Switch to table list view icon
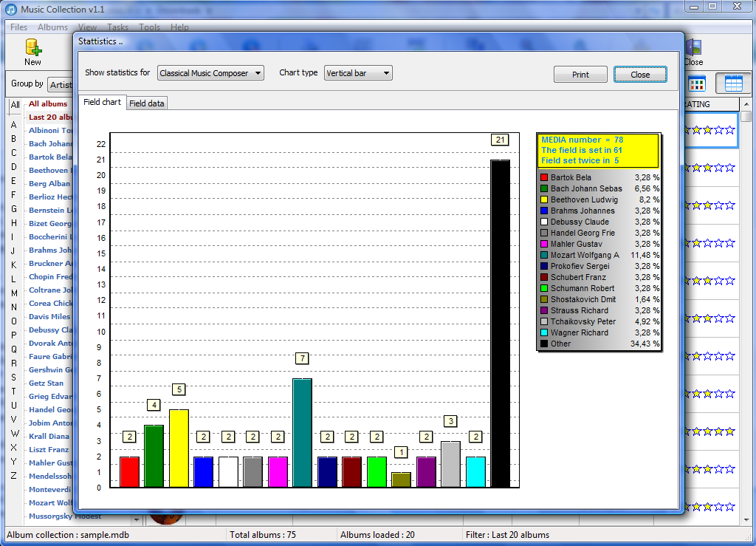Image resolution: width=756 pixels, height=546 pixels. [733, 83]
